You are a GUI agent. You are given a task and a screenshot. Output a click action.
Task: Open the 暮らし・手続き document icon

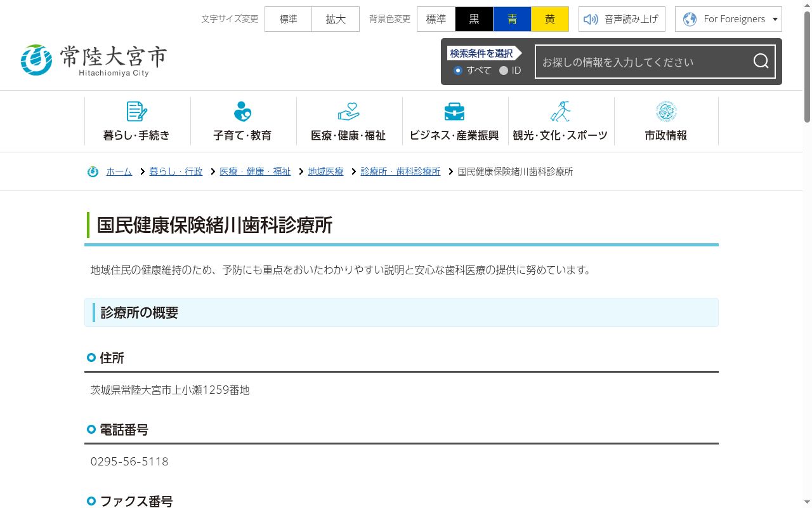coord(136,111)
